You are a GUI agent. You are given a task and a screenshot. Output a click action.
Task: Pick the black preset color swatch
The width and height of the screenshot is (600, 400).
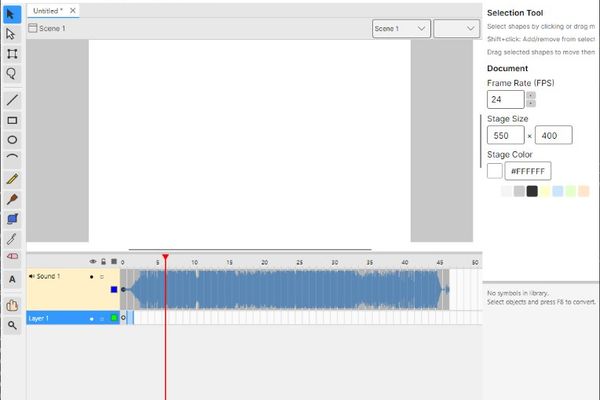(532, 191)
